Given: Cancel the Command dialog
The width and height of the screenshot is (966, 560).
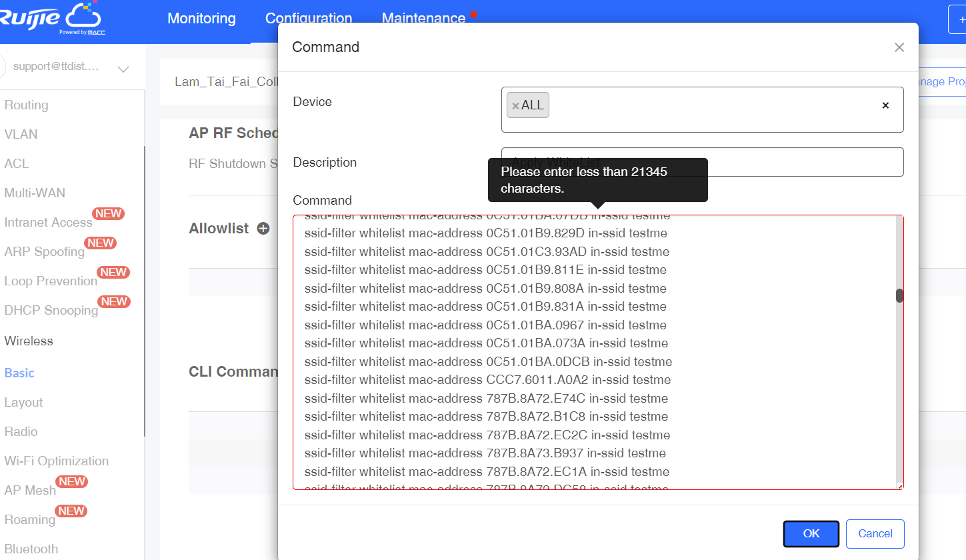Looking at the screenshot, I should (x=875, y=533).
